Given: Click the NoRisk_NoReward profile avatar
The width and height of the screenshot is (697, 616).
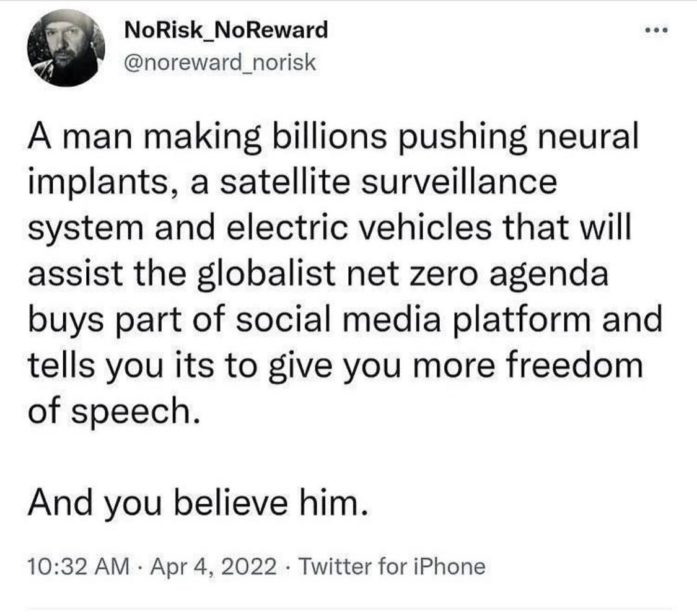Looking at the screenshot, I should [x=66, y=48].
